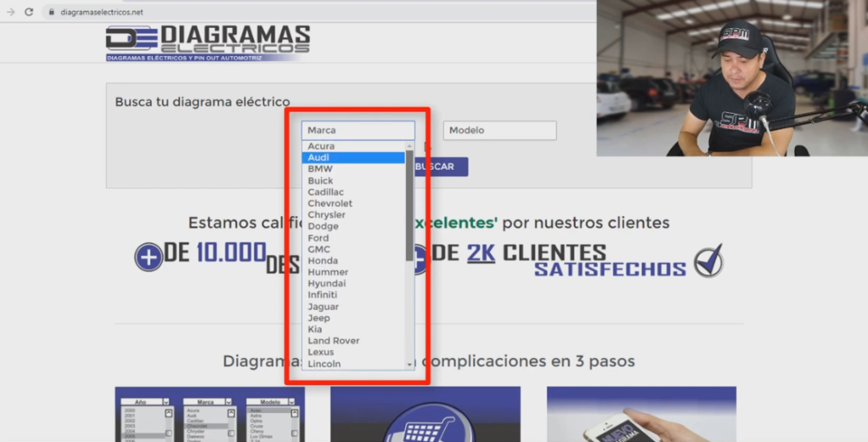
Task: Open the phone 'Nuevo diagrama' step image
Action: 642,414
